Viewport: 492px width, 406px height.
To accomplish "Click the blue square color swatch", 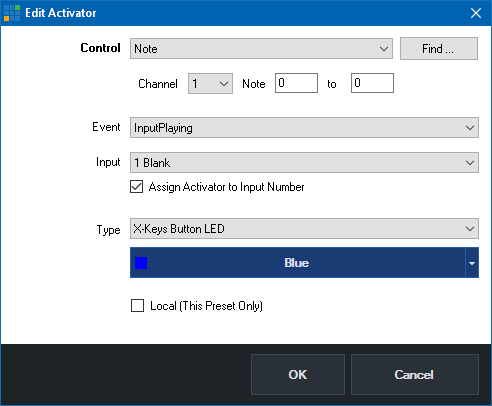I will coord(141,263).
